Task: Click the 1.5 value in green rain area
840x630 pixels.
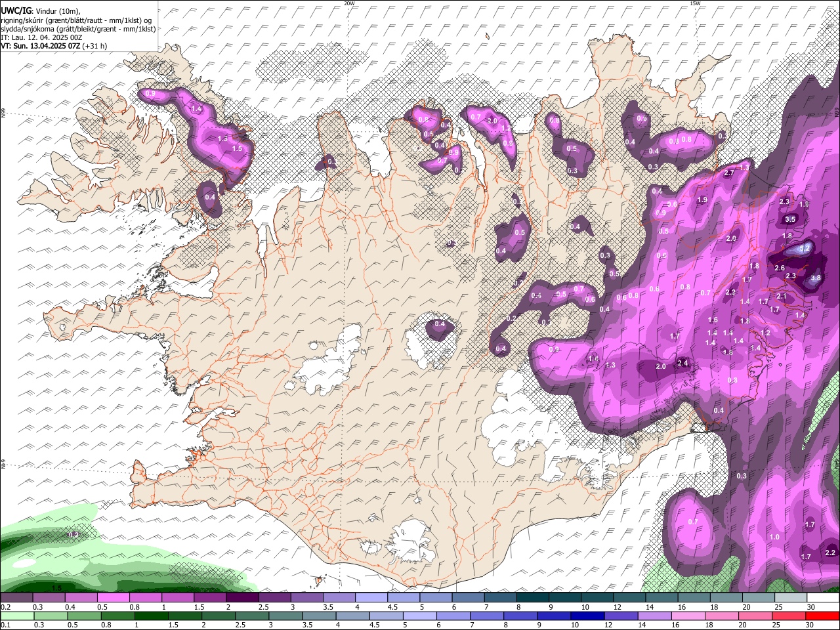Action: click(57, 588)
